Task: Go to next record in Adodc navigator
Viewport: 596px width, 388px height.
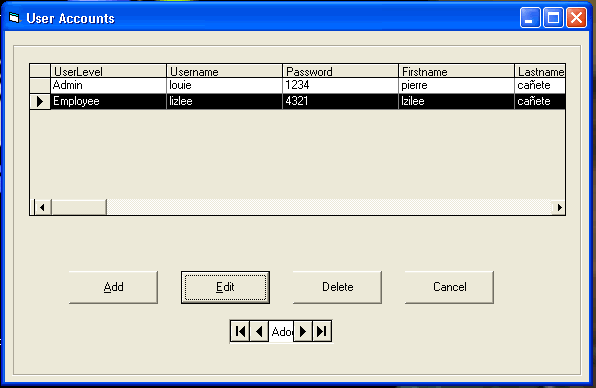Action: (x=303, y=331)
